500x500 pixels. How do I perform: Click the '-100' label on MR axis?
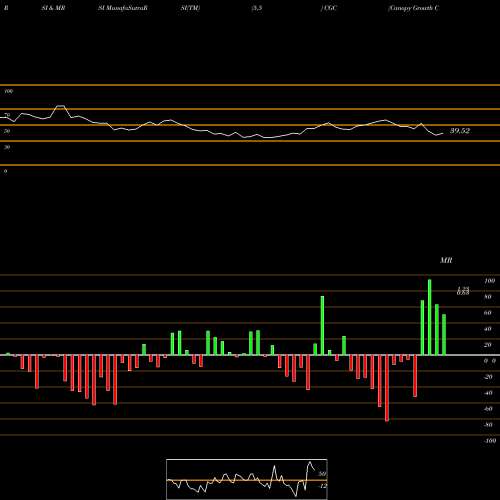[490, 441]
